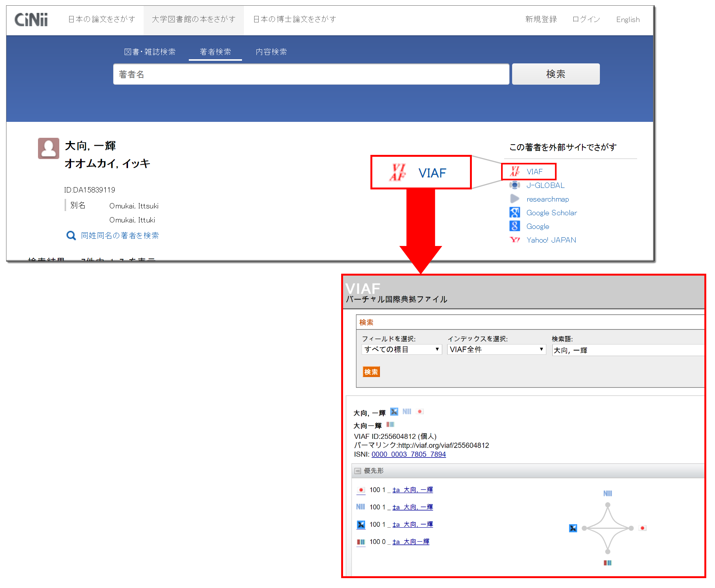Open the 内容検索 tab
This screenshot has height=588, width=715.
coord(271,52)
